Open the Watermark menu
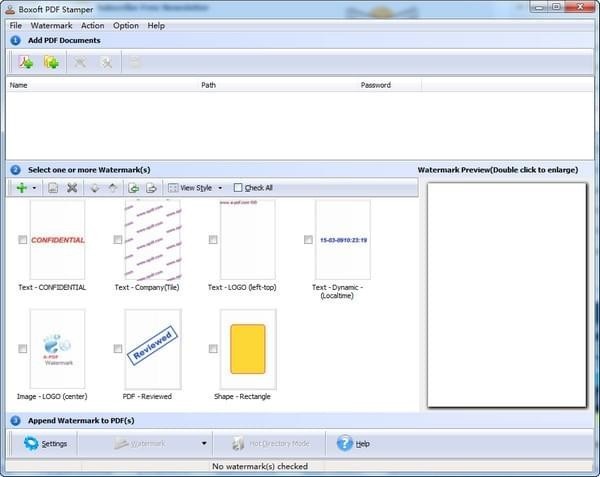The image size is (600, 477). coord(51,26)
